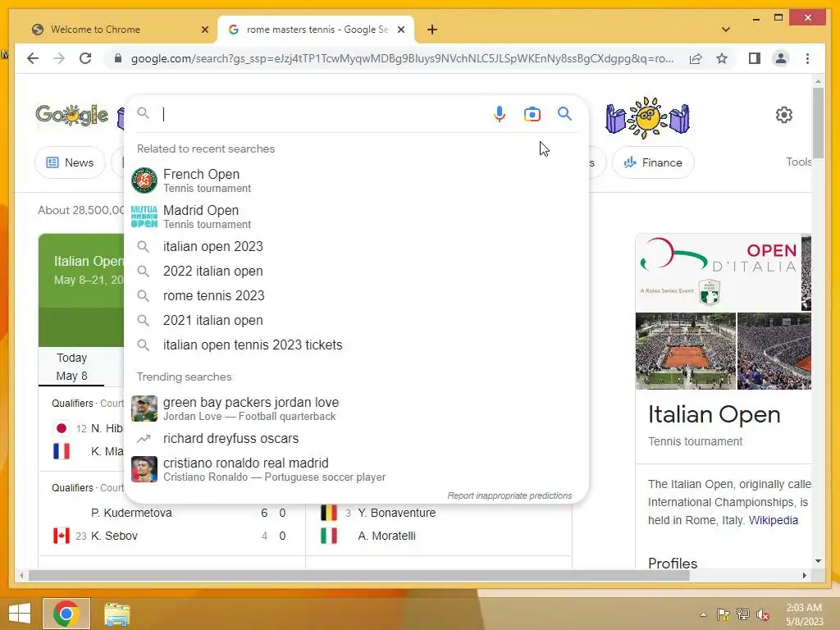This screenshot has width=840, height=630.
Task: Click the voice search microphone icon
Action: pos(500,114)
